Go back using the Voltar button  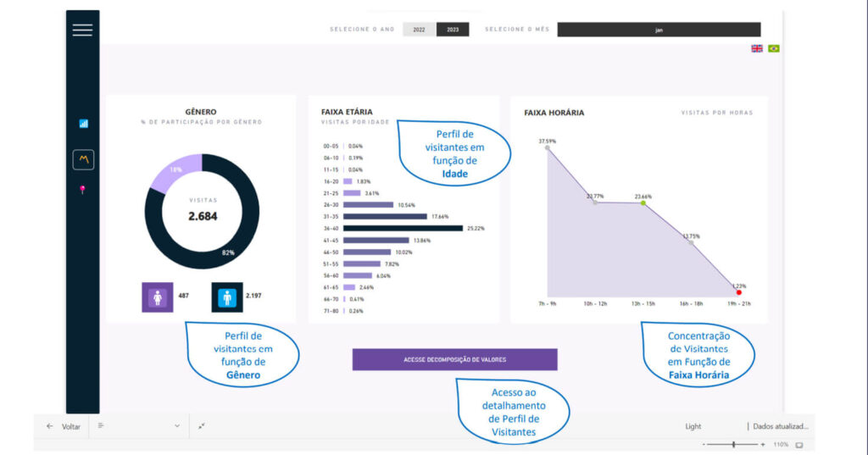[x=64, y=426]
